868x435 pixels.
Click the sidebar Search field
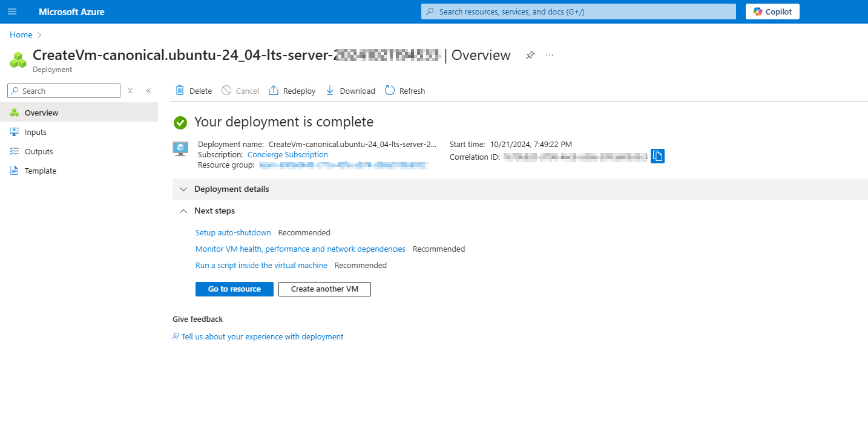click(x=64, y=91)
